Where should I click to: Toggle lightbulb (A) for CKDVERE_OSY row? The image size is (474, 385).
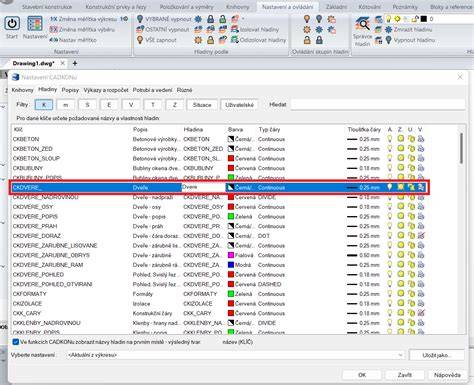(389, 207)
